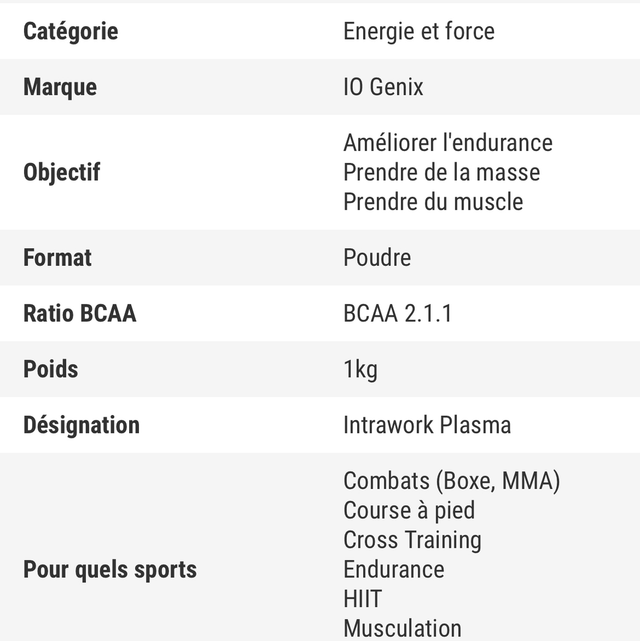The height and width of the screenshot is (641, 640).
Task: Click "Prendre du muscle" objective
Action: coord(432,201)
